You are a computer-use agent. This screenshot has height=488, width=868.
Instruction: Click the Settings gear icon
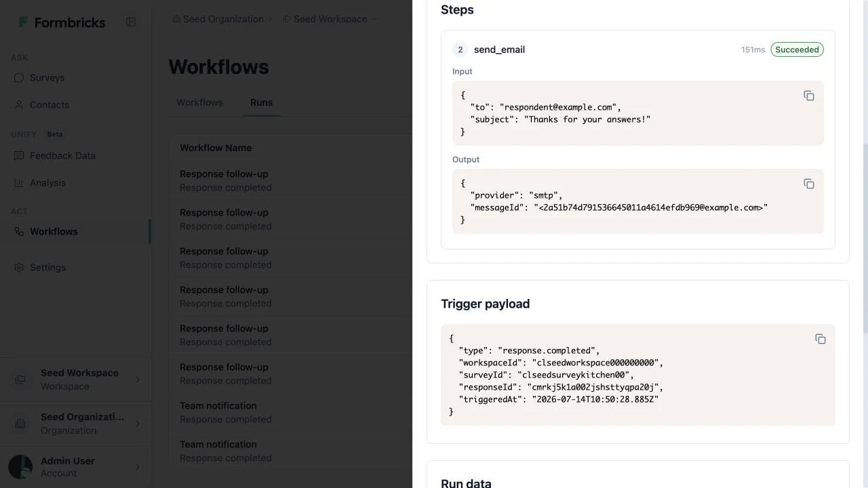click(19, 268)
